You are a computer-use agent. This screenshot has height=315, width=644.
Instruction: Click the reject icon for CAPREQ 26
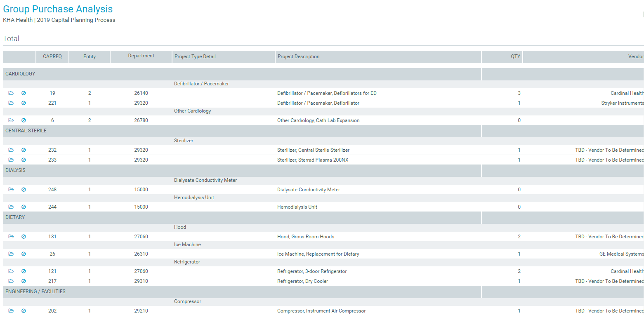pos(24,254)
